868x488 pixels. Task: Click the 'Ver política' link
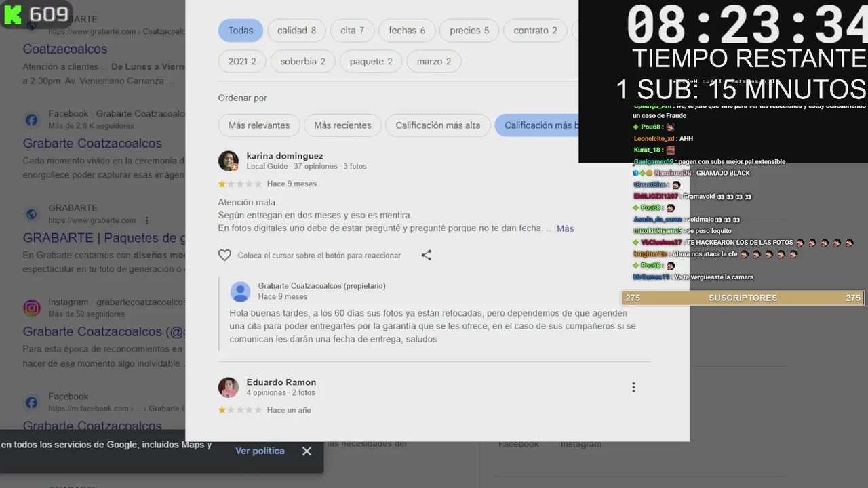click(x=260, y=451)
